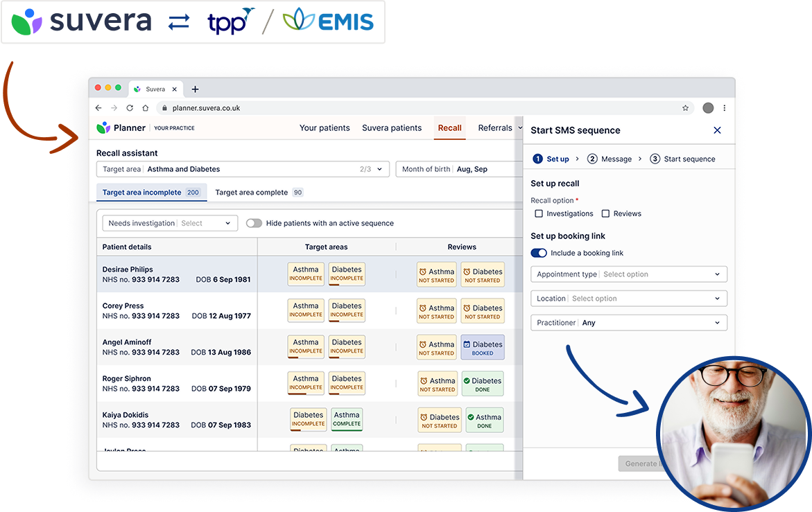Open a new browser tab
The image size is (812, 512).
(x=196, y=89)
